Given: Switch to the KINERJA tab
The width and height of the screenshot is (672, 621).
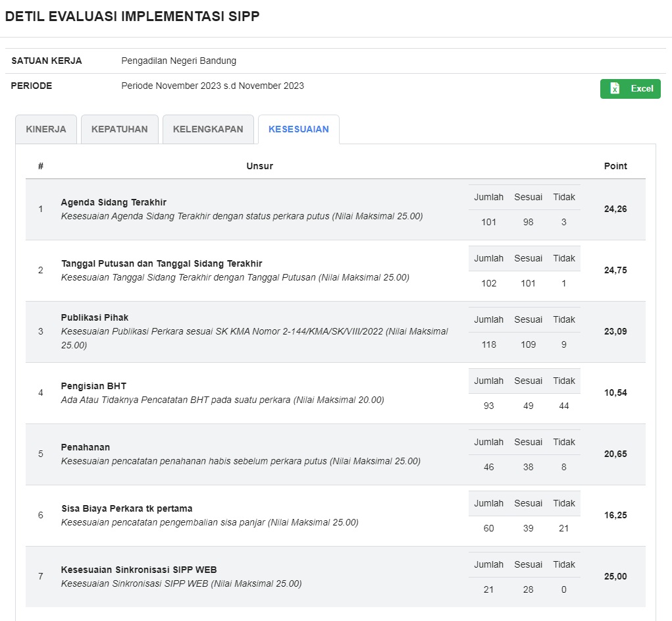Looking at the screenshot, I should [46, 129].
